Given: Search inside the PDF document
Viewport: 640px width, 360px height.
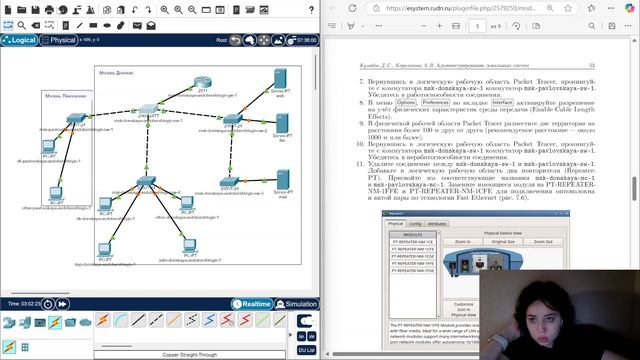Looking at the screenshot, I should (592, 26).
